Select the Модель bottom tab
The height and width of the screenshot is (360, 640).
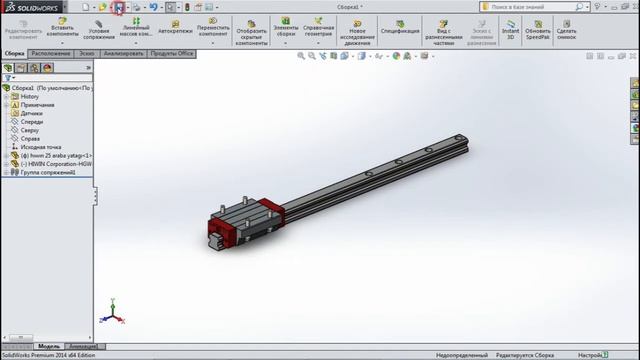(x=49, y=346)
